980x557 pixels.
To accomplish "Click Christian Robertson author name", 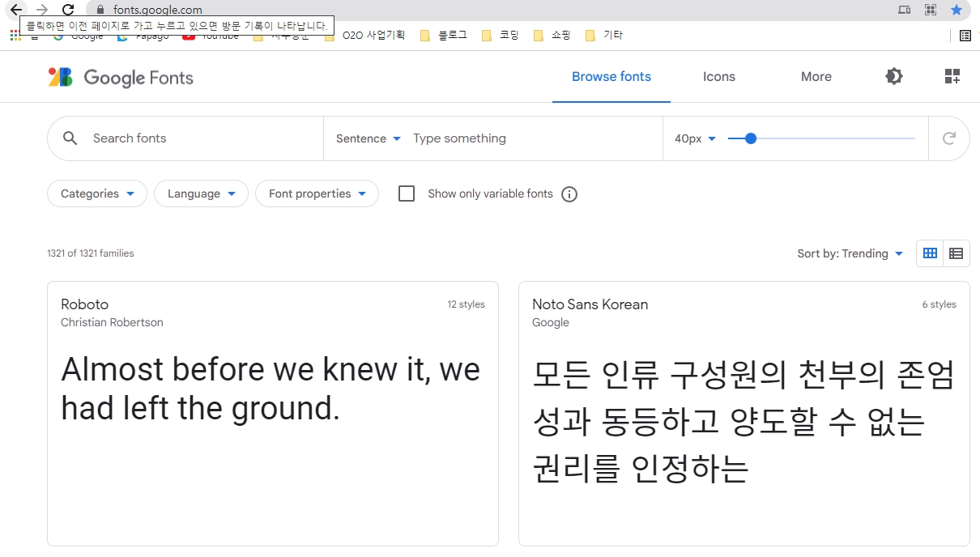I will [x=112, y=322].
